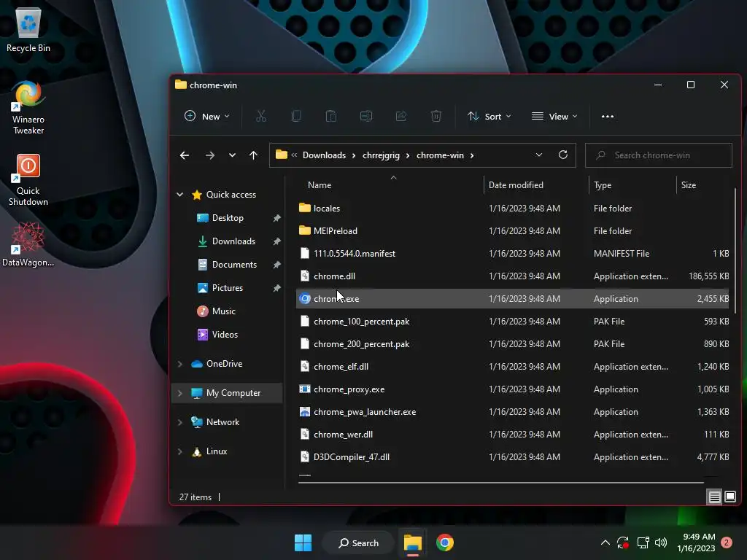
Task: Select the D3DCompiler_47.dll file
Action: pos(513,457)
